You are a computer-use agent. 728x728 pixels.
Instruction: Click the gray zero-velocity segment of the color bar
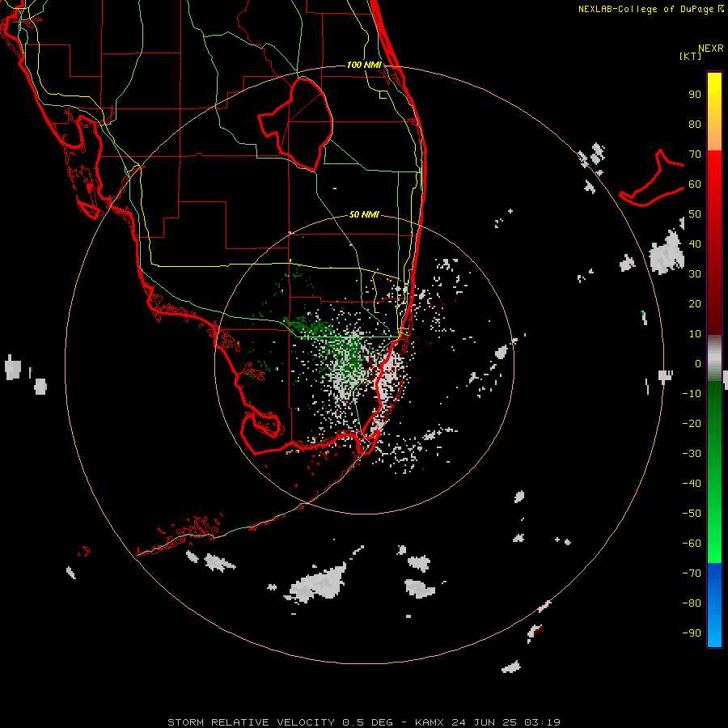(714, 358)
